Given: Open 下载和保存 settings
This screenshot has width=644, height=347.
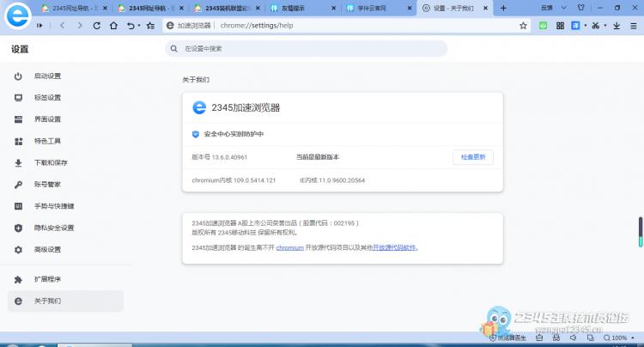Looking at the screenshot, I should point(66,163).
